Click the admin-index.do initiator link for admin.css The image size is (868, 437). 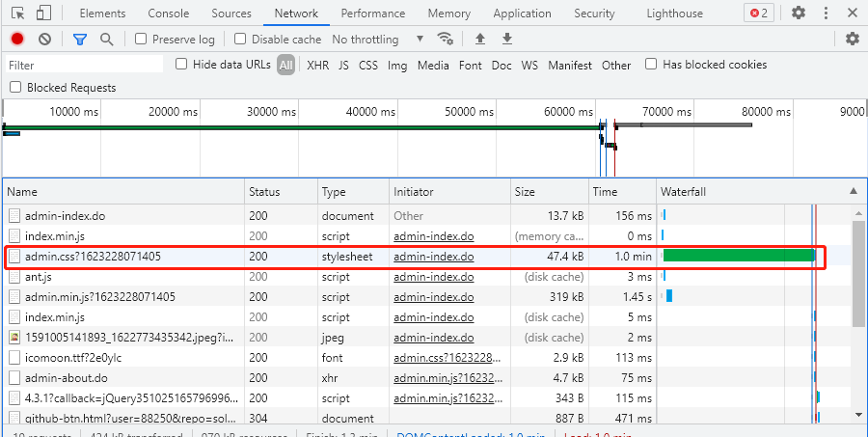click(433, 257)
